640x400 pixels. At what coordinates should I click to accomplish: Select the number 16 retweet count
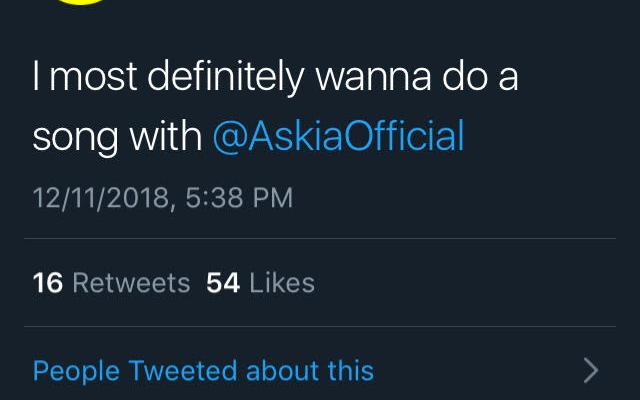pyautogui.click(x=48, y=283)
